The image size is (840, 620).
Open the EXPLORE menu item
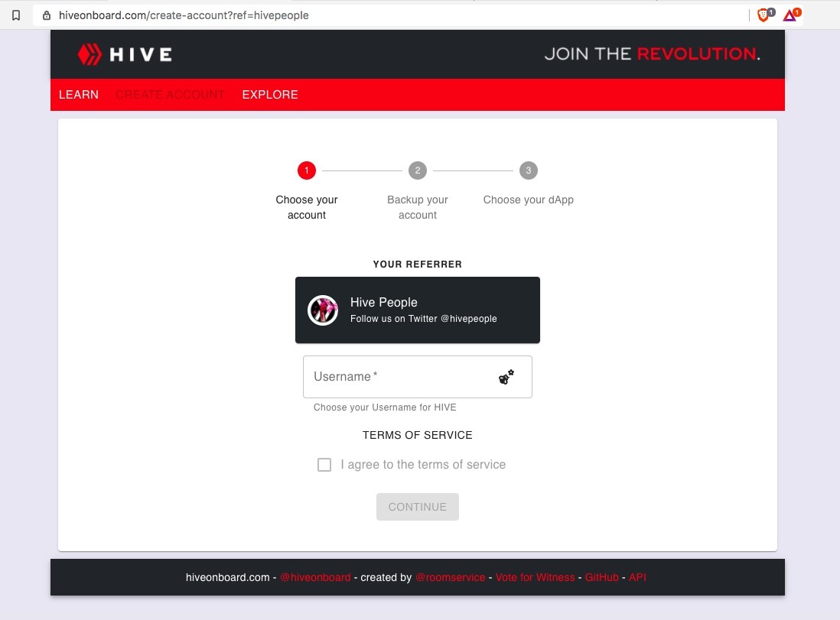270,95
